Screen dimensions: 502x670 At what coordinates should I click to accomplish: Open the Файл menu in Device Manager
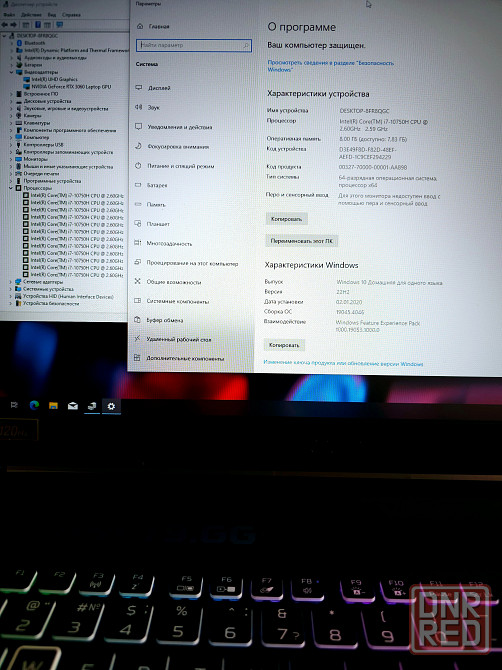9,15
